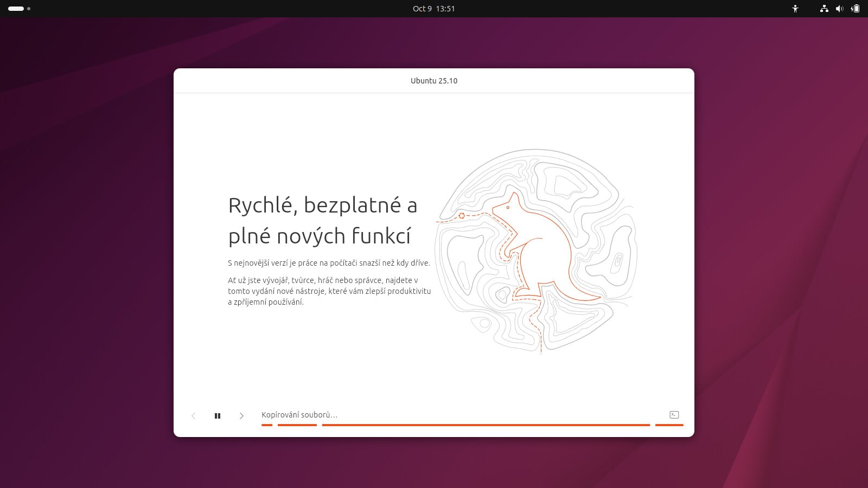Open the Activities workspace indicator

[19, 9]
